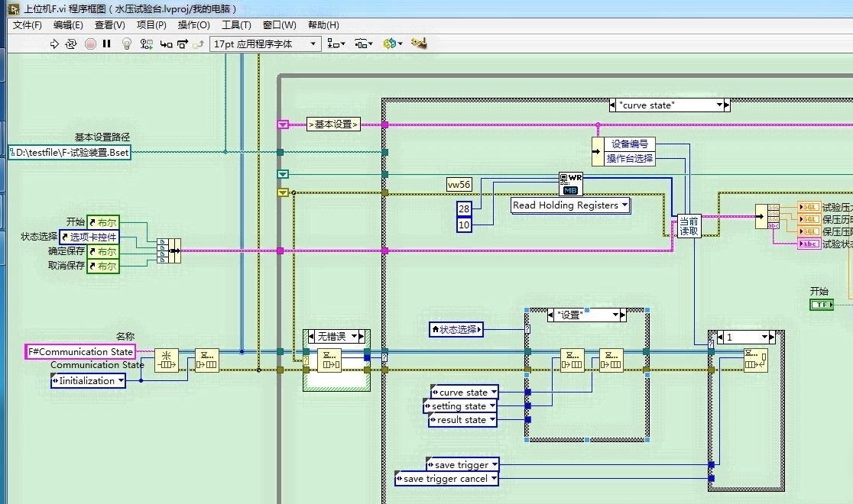
Task: Open the 编辑(E) menu
Action: (x=68, y=25)
